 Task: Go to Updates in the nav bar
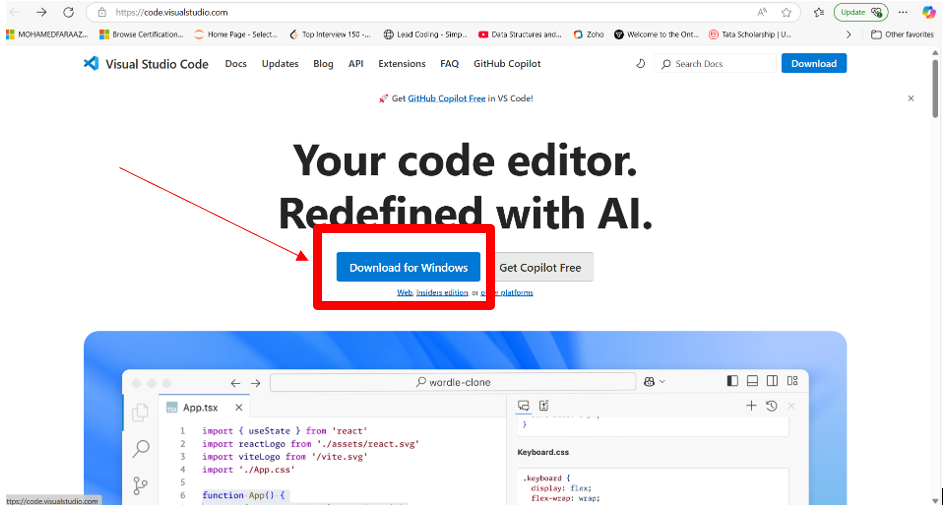280,63
